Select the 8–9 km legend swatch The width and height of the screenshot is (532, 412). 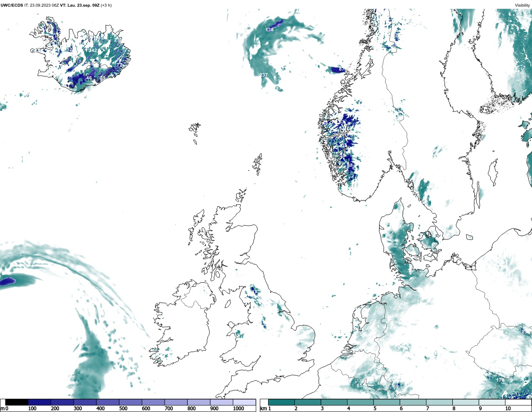pyautogui.click(x=465, y=402)
